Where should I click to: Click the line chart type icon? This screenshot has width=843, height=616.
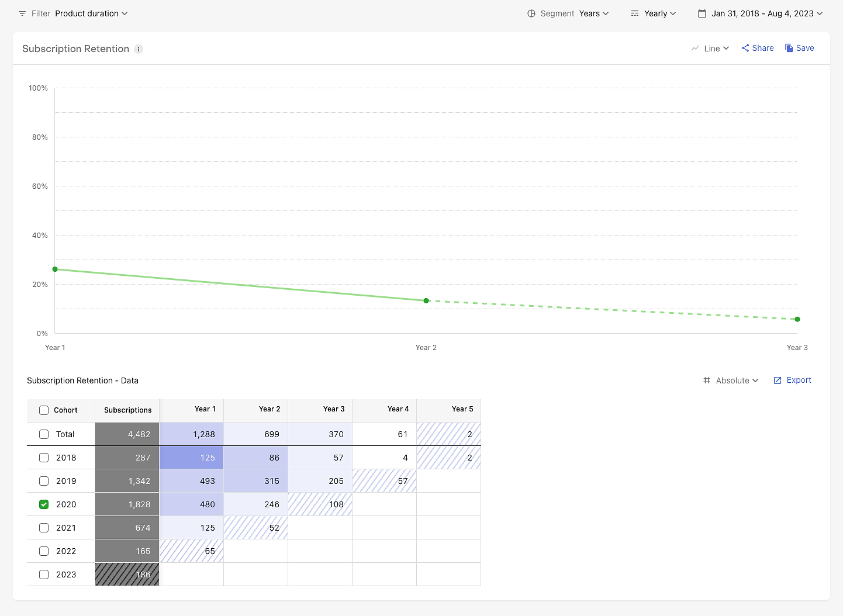pyautogui.click(x=695, y=49)
